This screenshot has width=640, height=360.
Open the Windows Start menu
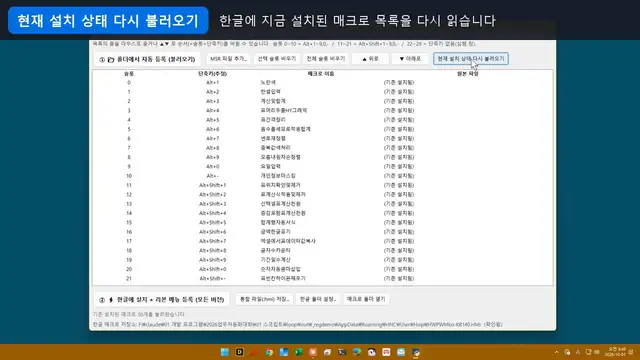pyautogui.click(x=224, y=352)
